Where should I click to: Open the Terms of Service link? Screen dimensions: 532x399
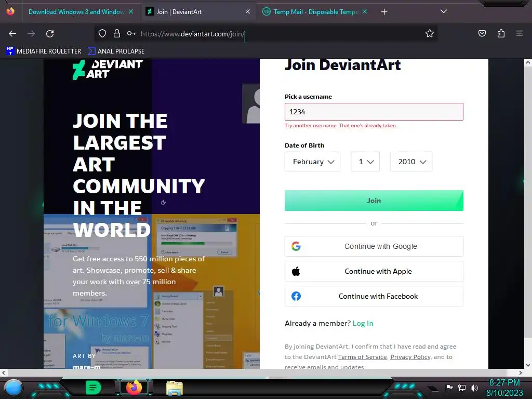(362, 357)
